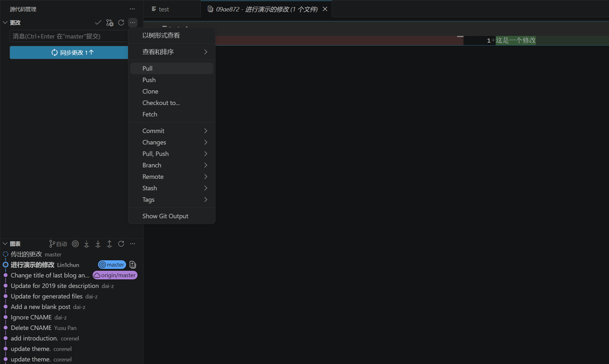This screenshot has width=609, height=364.
Task: Select commit "Update for 2019 site description"
Action: tap(72, 286)
